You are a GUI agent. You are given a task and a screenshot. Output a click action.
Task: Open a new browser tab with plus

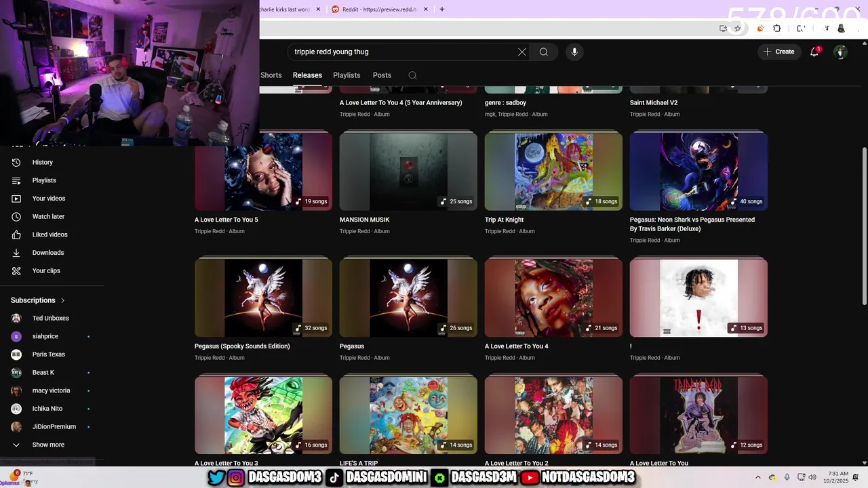point(442,9)
